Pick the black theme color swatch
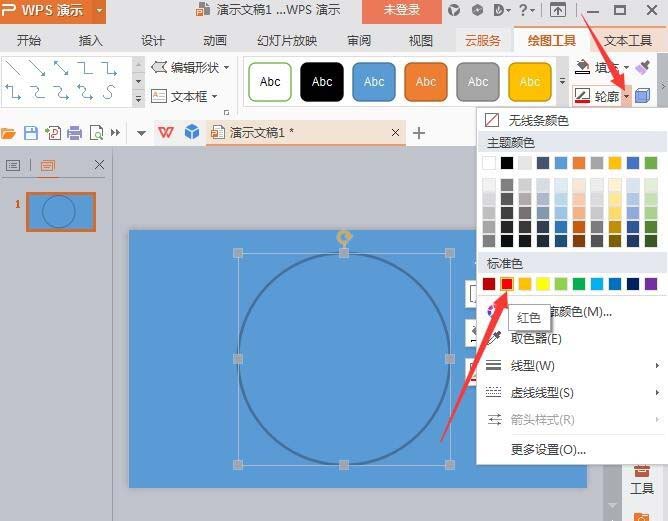 point(507,163)
